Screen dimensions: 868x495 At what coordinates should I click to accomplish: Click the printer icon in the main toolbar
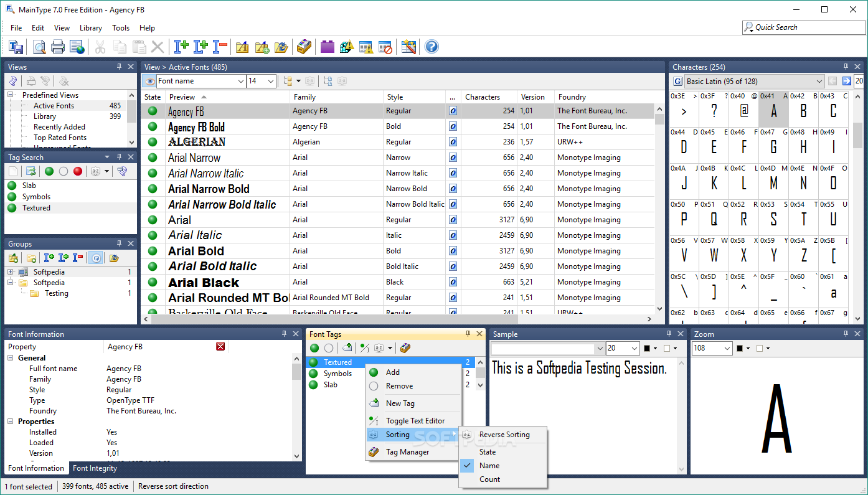(58, 47)
